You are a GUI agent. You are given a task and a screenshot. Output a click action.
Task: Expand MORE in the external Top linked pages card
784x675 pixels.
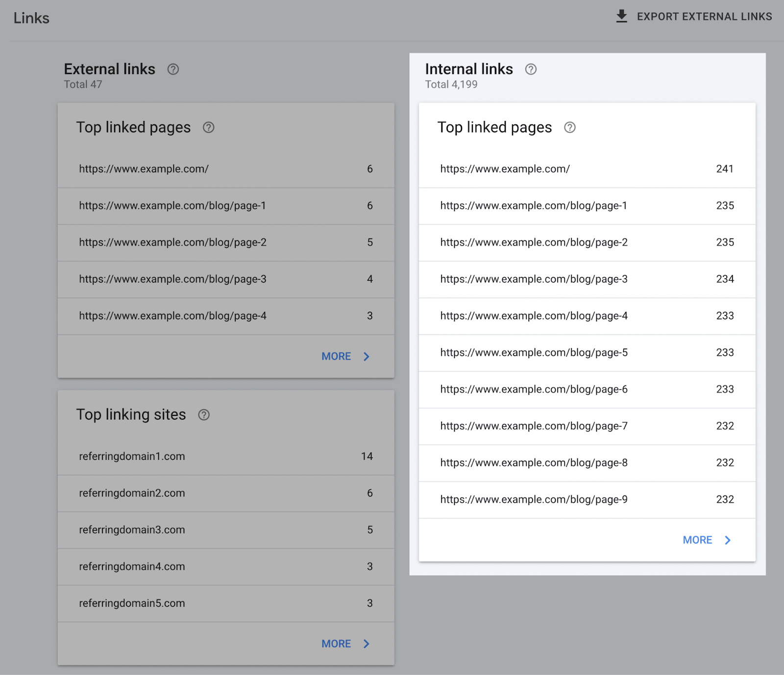(336, 356)
